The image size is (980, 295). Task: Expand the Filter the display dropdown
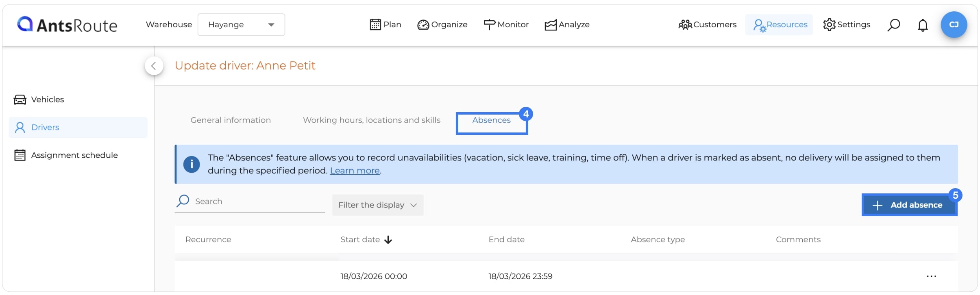(378, 205)
